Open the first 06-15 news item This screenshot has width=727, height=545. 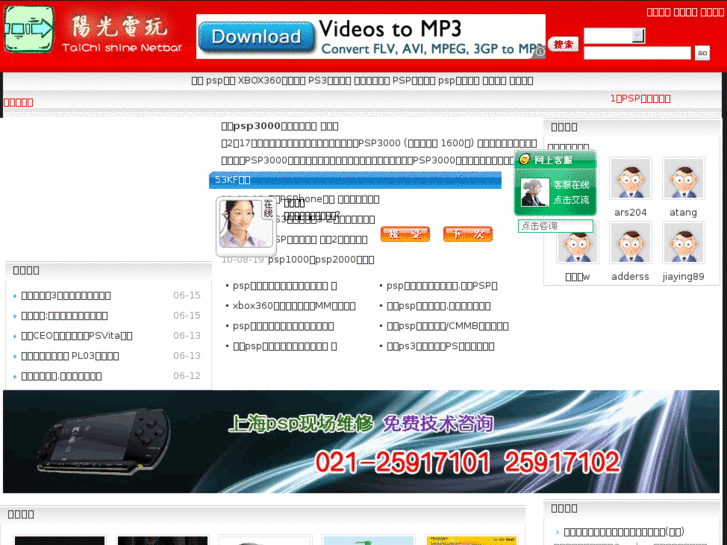(66, 296)
